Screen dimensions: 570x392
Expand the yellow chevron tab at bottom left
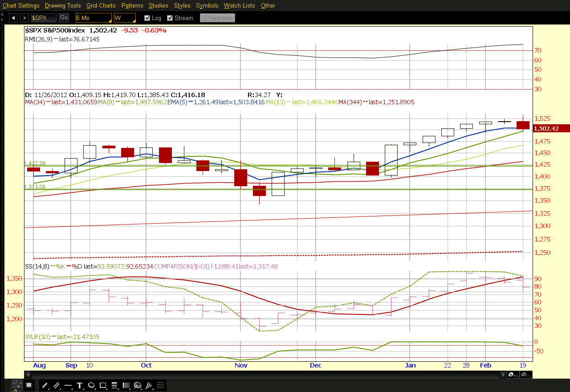[x=15, y=390]
